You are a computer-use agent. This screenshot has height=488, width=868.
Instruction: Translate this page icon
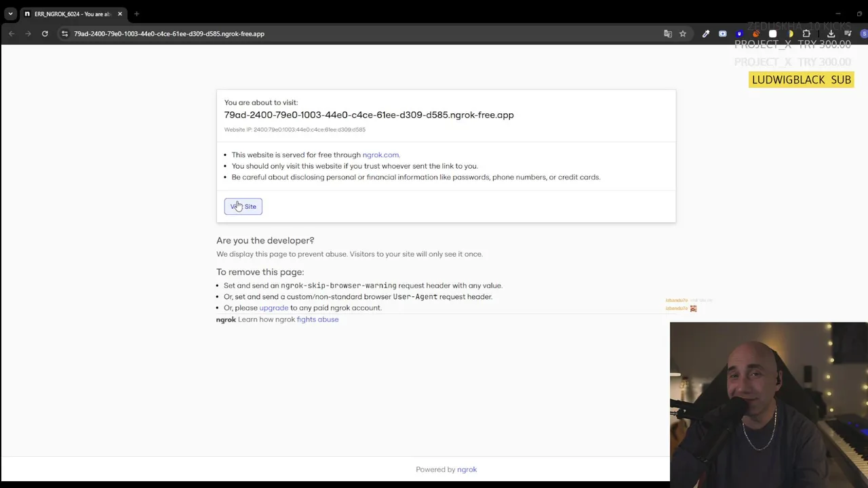pos(668,34)
